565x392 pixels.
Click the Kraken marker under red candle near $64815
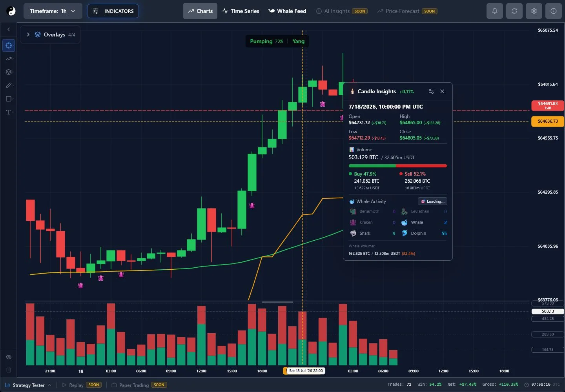click(x=323, y=104)
